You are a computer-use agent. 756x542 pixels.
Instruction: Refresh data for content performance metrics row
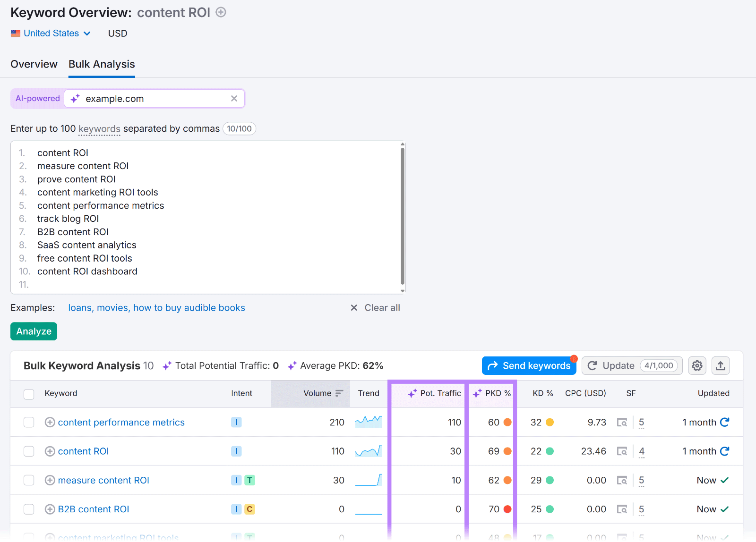(724, 422)
